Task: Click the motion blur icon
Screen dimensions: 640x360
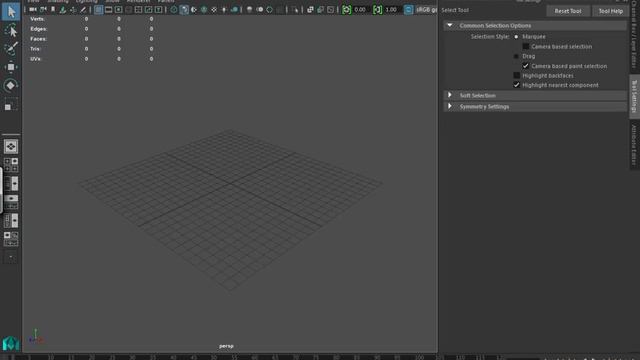Action: (260, 9)
